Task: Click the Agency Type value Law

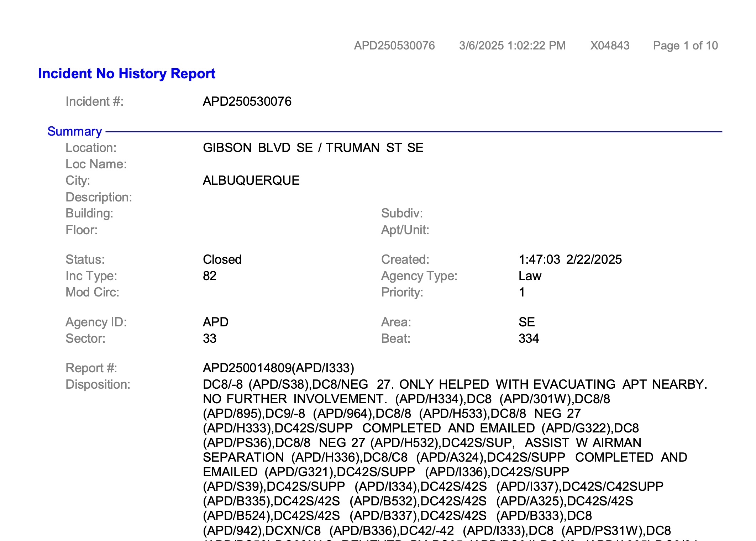Action: [530, 276]
